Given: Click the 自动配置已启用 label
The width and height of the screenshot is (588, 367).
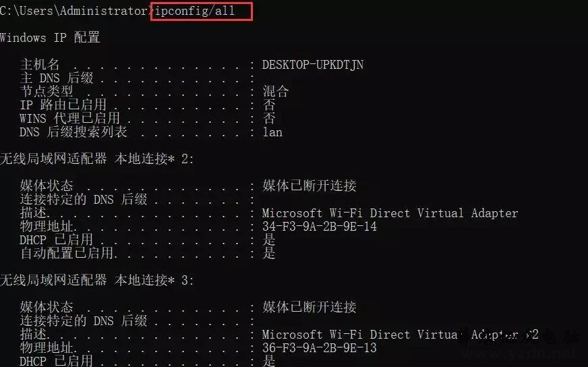Looking at the screenshot, I should pos(67,253).
